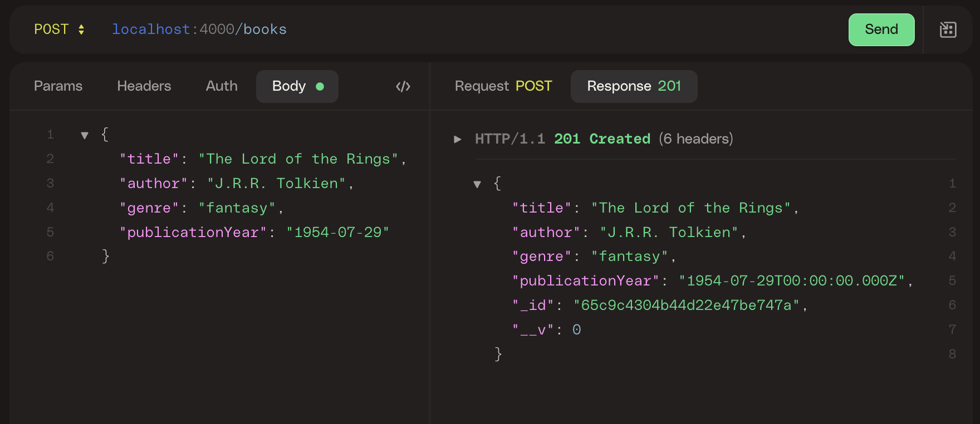This screenshot has height=424, width=980.
Task: Open the Auth tab
Action: click(222, 86)
